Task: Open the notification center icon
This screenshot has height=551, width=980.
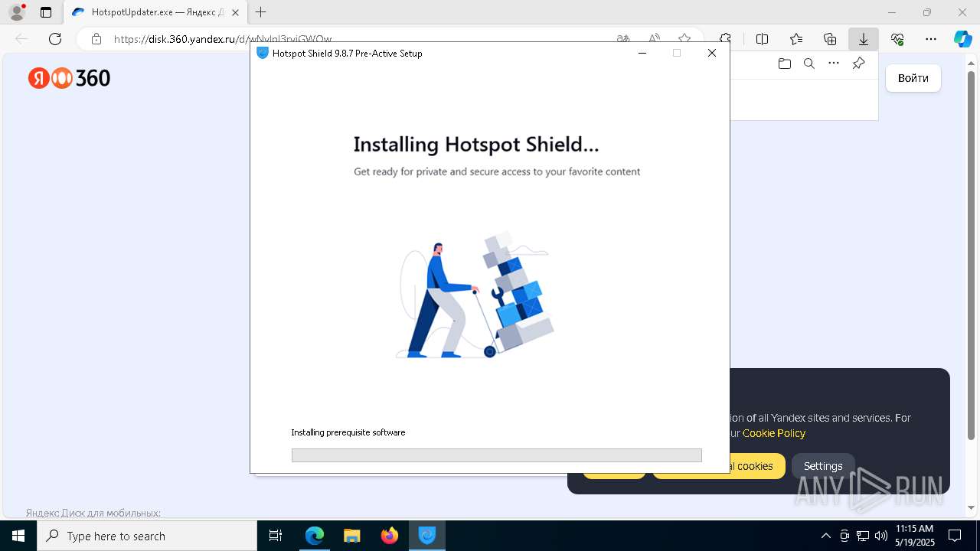Action: point(955,536)
